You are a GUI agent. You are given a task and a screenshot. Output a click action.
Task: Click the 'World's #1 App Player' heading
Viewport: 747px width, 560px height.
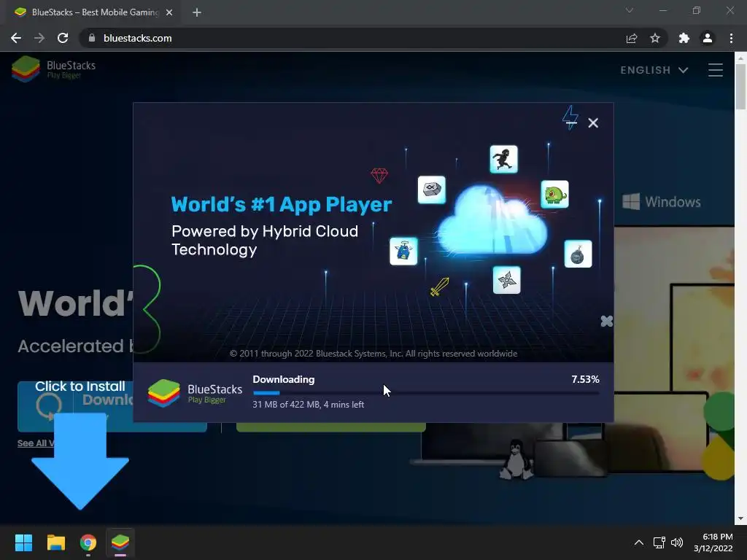click(x=281, y=204)
